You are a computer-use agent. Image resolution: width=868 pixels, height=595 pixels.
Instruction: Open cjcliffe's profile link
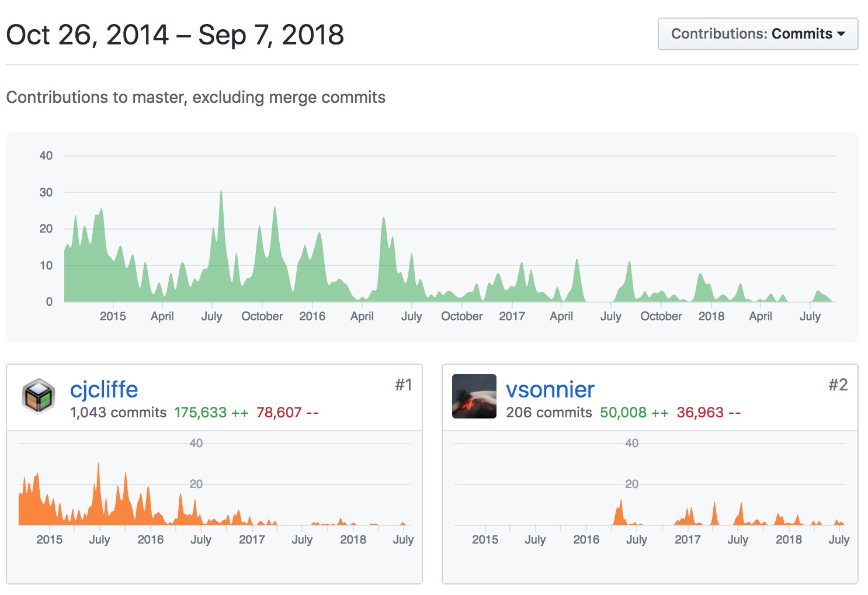coord(104,389)
